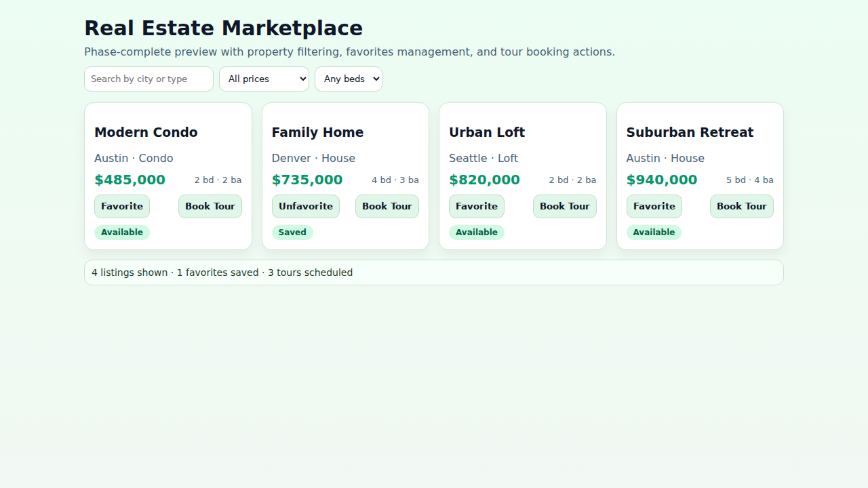Image resolution: width=868 pixels, height=488 pixels.
Task: Click the Available badge on Suburban Retreat
Action: pyautogui.click(x=654, y=232)
